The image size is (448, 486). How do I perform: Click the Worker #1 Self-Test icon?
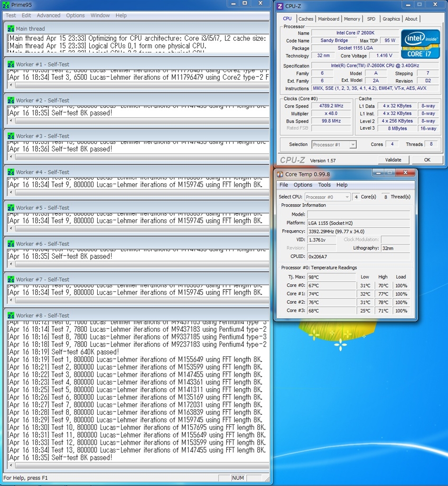11,65
